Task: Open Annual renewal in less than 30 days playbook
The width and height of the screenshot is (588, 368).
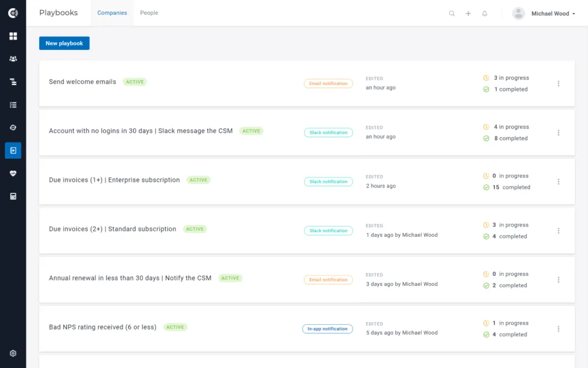Action: click(130, 278)
